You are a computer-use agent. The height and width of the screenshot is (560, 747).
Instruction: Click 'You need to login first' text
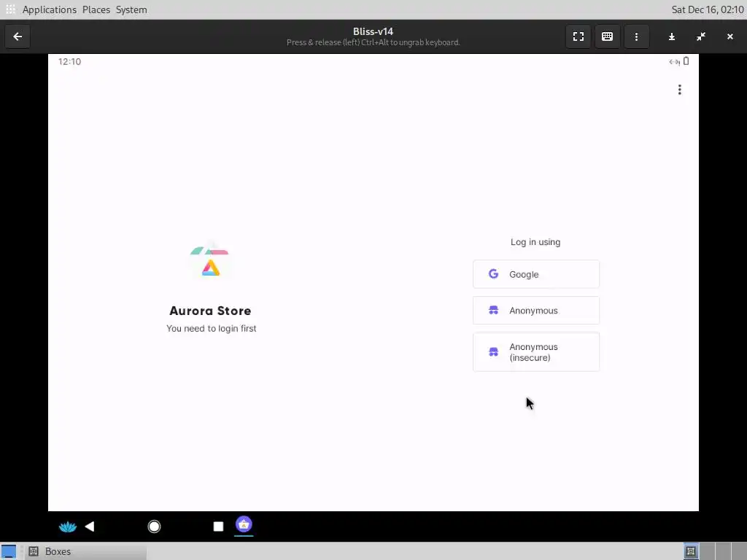(211, 329)
